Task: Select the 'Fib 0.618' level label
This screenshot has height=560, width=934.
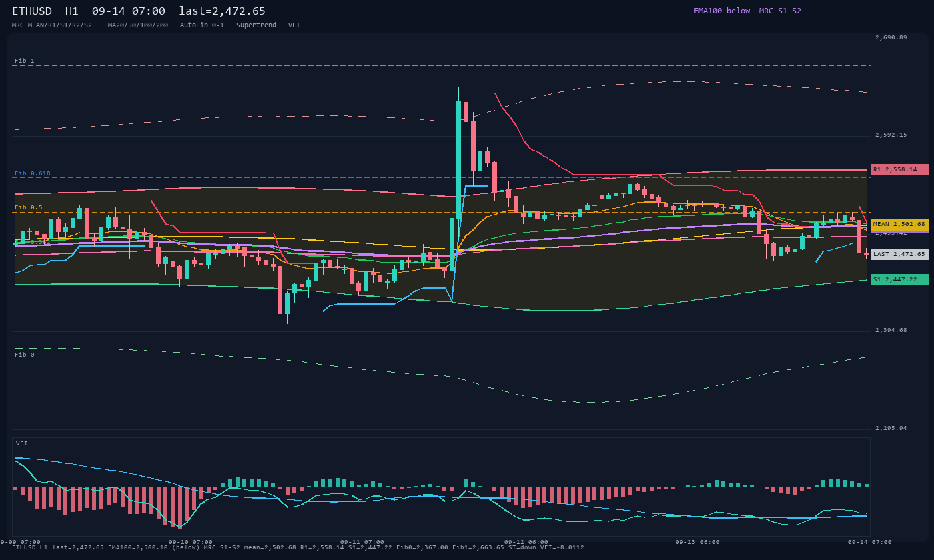Action: click(33, 173)
